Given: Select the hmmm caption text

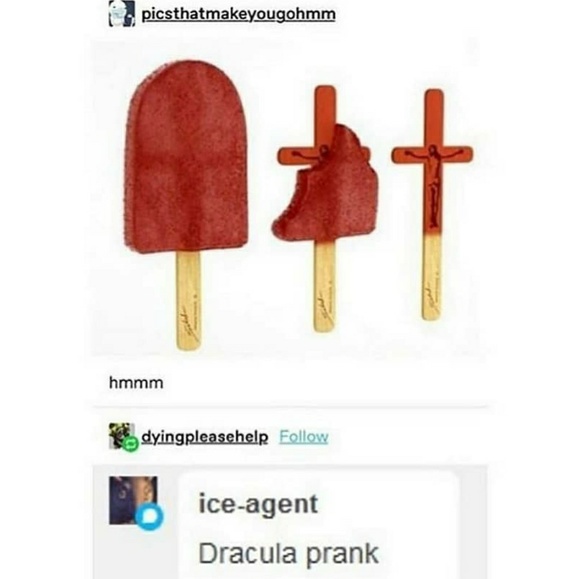Looking at the screenshot, I should pos(136,382).
